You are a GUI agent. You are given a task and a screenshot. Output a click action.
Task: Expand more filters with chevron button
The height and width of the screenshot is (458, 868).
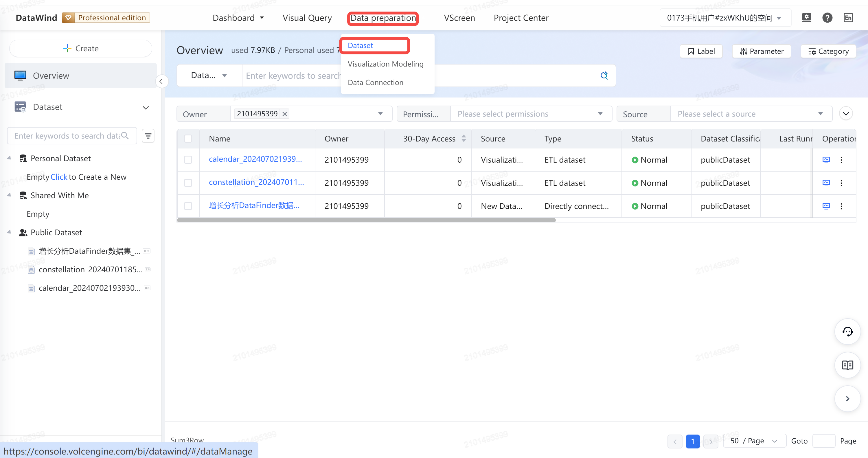click(846, 114)
